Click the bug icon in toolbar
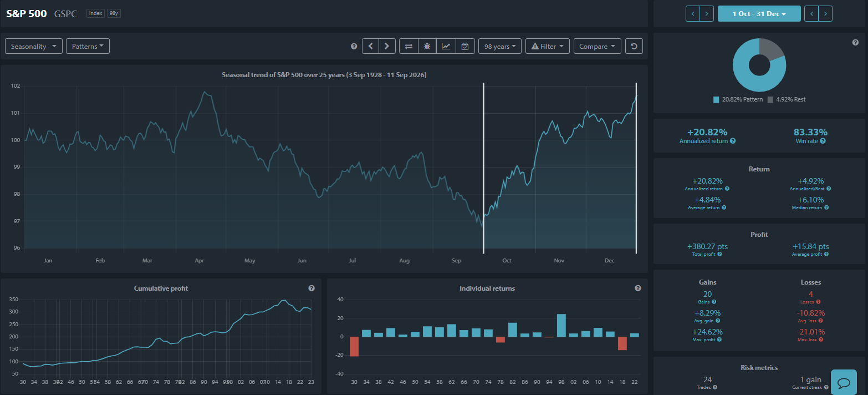Image resolution: width=868 pixels, height=395 pixels. click(x=427, y=46)
